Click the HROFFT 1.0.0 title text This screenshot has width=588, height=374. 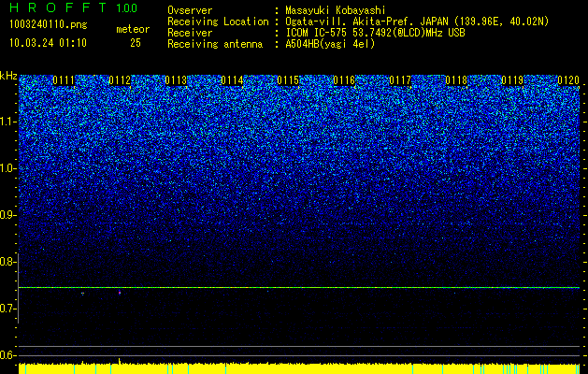coord(74,7)
